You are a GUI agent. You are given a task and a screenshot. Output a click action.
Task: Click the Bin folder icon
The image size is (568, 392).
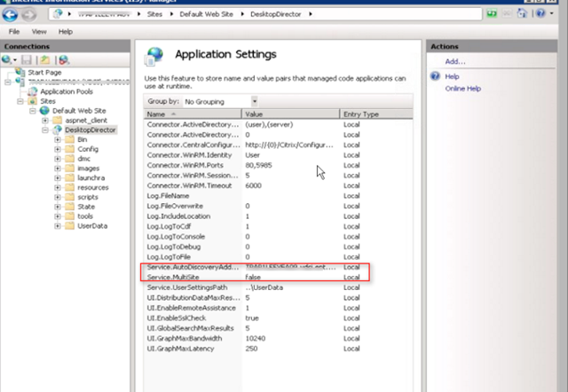pos(69,139)
